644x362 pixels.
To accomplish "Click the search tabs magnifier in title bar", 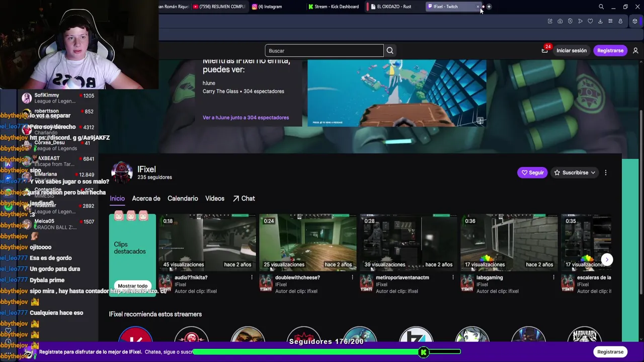I will [x=601, y=7].
